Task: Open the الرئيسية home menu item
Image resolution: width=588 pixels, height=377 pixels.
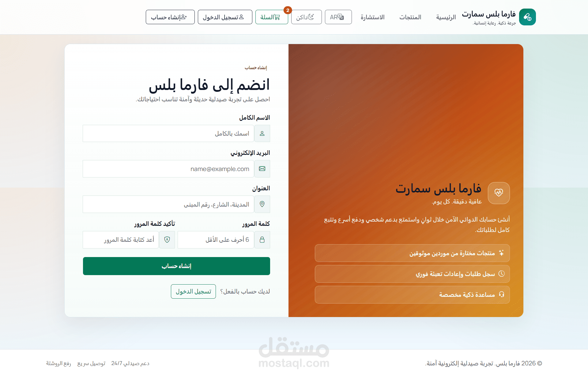Action: [x=446, y=17]
